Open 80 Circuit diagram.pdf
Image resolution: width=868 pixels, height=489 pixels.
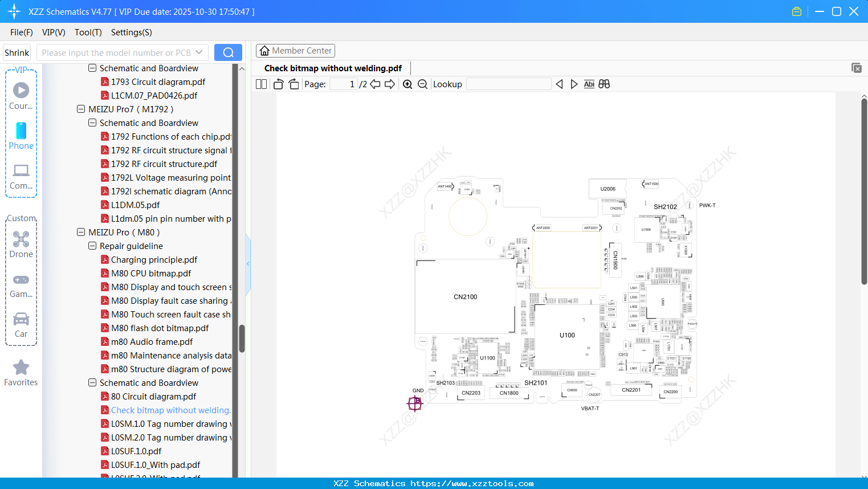point(153,396)
